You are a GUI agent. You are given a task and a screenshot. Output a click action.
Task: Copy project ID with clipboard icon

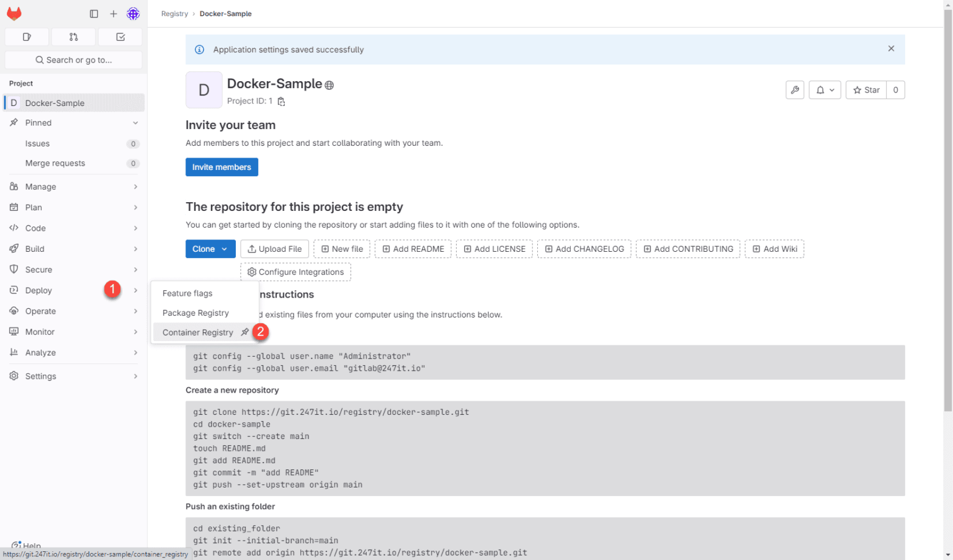(x=281, y=102)
